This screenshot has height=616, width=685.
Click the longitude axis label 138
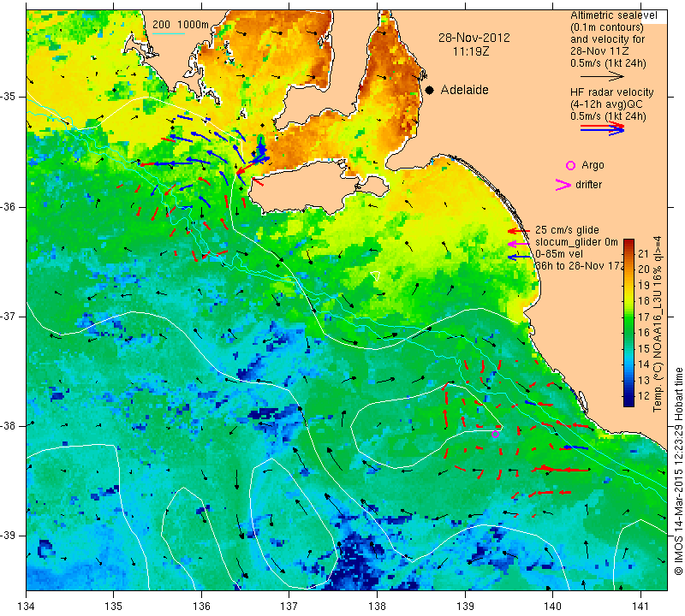[x=377, y=606]
